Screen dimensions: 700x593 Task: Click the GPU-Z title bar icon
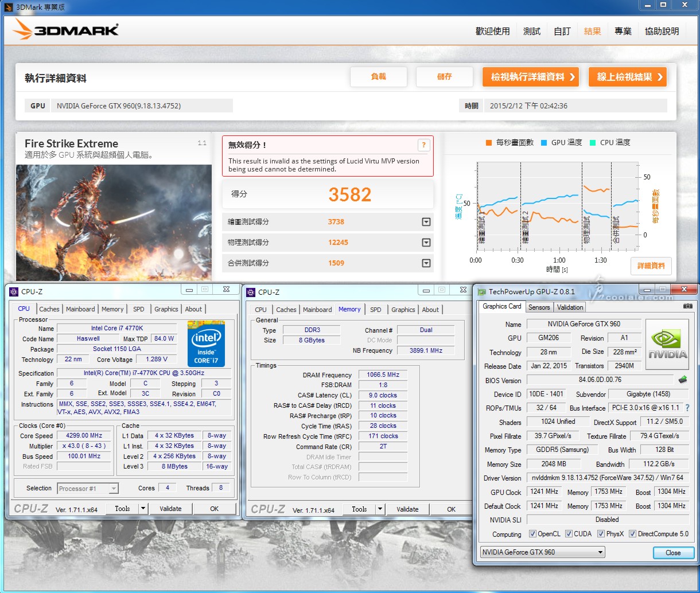[482, 292]
